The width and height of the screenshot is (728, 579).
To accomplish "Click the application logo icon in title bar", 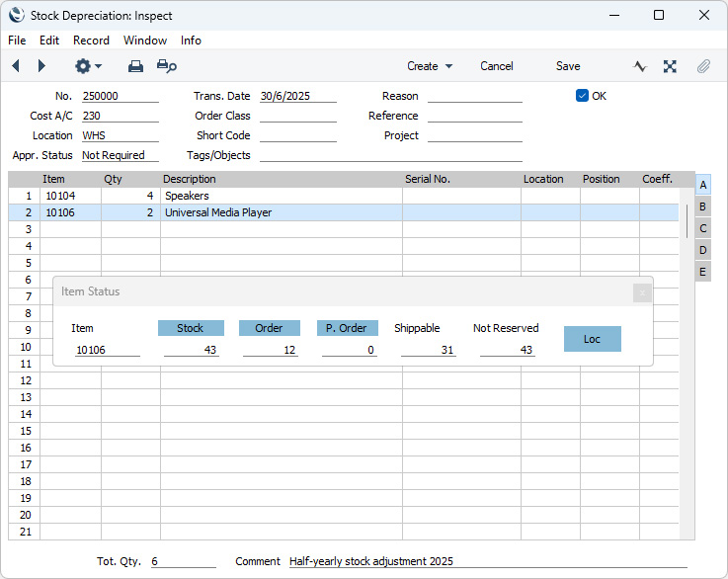I will point(16,15).
